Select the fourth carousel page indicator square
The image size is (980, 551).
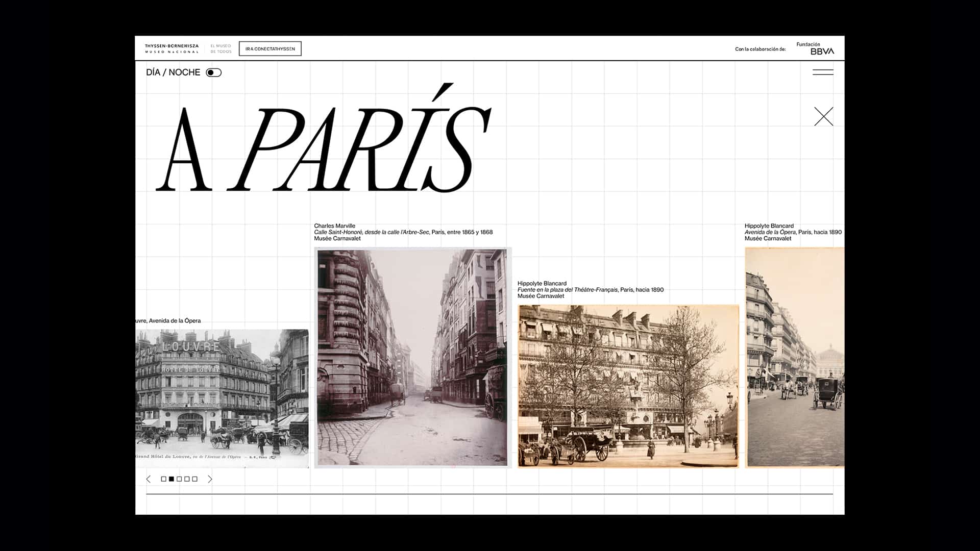coord(187,479)
